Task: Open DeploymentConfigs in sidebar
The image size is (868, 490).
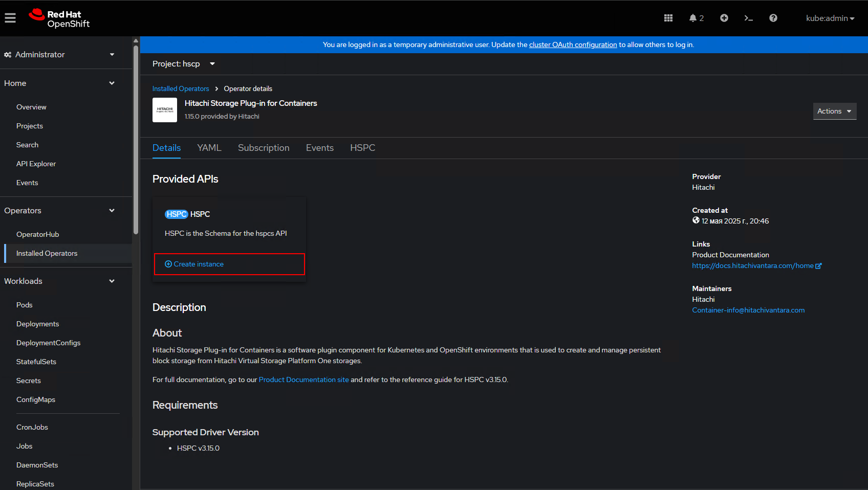Action: tap(48, 343)
